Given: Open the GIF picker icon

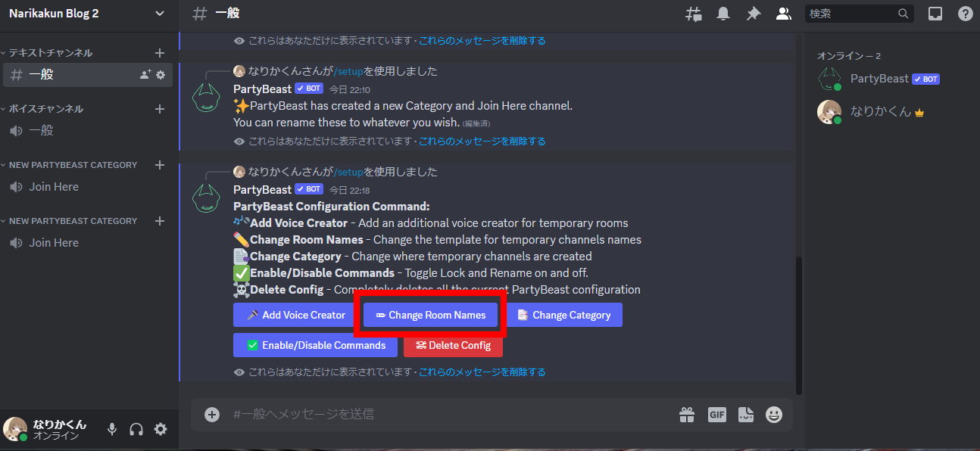Looking at the screenshot, I should click(716, 414).
